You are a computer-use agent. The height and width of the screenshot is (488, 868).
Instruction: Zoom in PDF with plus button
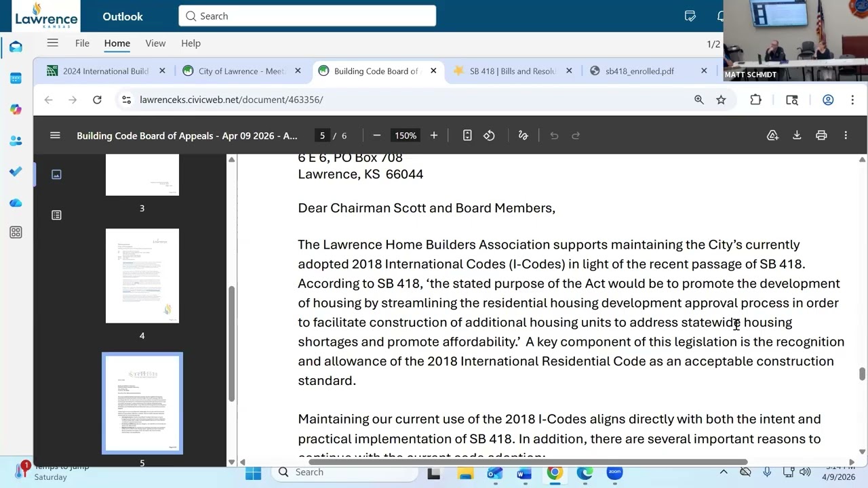click(434, 136)
